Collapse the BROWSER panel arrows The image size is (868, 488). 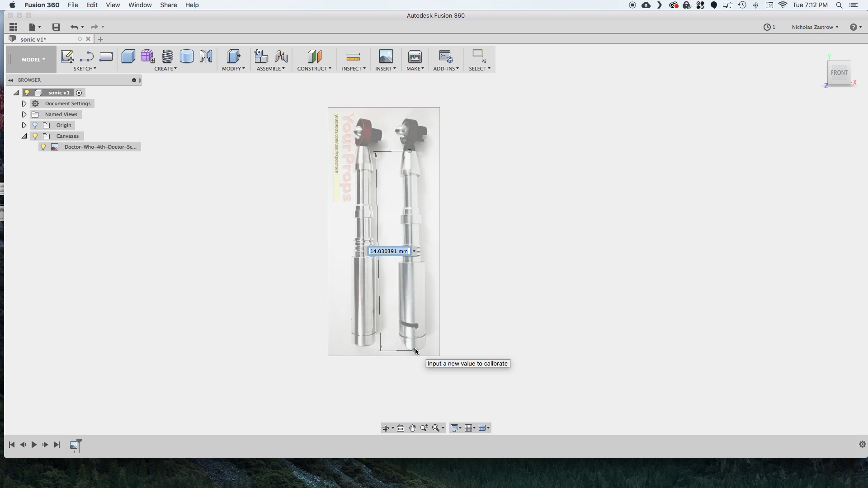pyautogui.click(x=10, y=80)
